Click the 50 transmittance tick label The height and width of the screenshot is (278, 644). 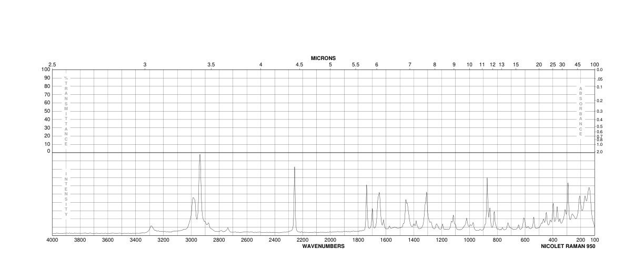pyautogui.click(x=47, y=111)
